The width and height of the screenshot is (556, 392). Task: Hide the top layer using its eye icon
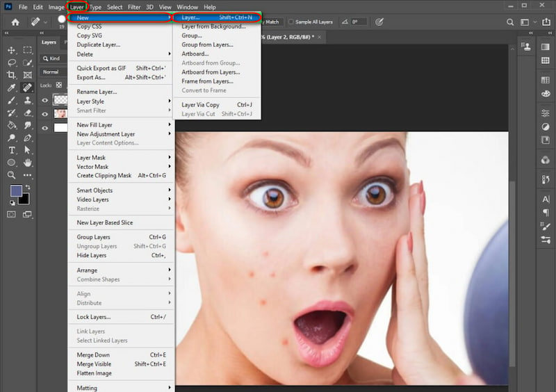tap(45, 100)
